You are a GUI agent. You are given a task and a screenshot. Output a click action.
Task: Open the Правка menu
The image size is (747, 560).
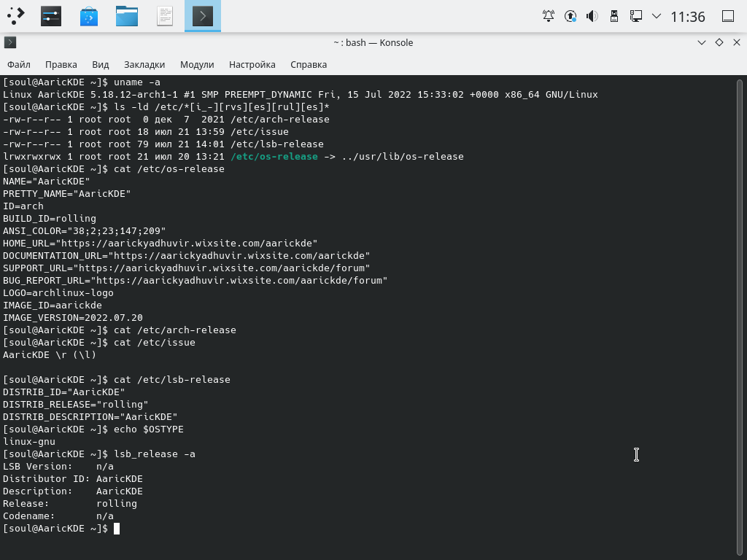[x=61, y=64]
